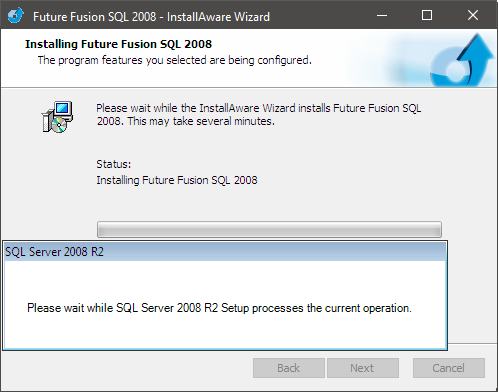Viewport: 498px width, 392px height.
Task: Click the white body of SQL Server popup
Action: click(x=225, y=304)
